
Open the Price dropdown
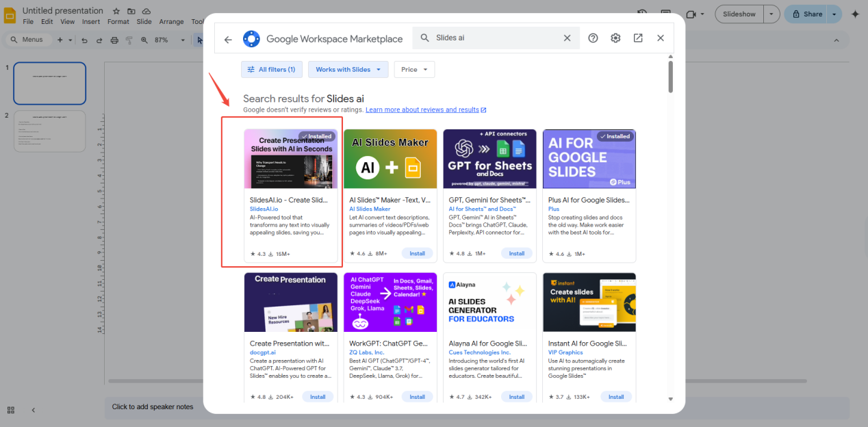(x=413, y=69)
